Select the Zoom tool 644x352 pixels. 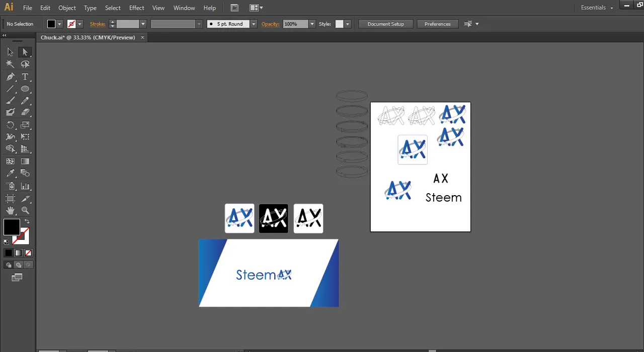[x=25, y=211]
